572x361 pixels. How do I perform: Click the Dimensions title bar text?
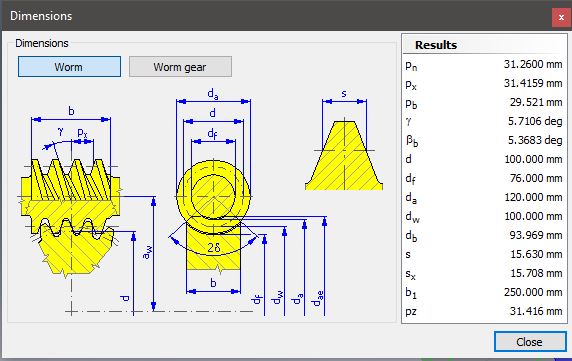(41, 16)
